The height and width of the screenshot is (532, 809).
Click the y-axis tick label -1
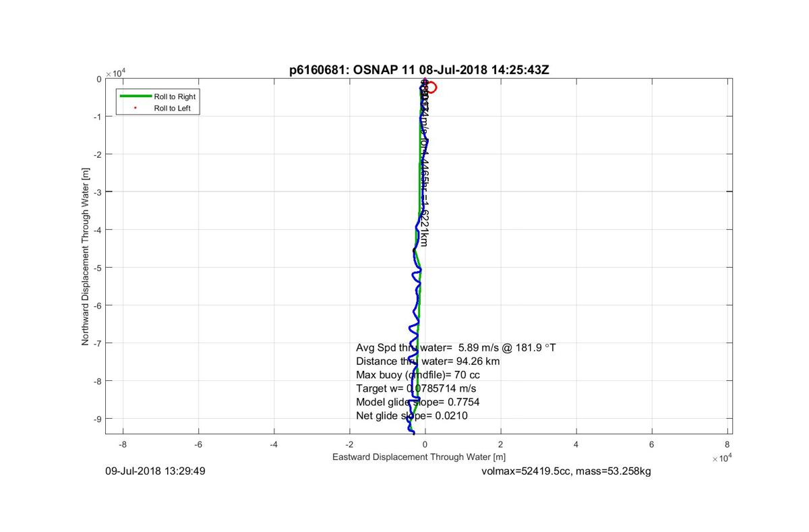pyautogui.click(x=97, y=117)
